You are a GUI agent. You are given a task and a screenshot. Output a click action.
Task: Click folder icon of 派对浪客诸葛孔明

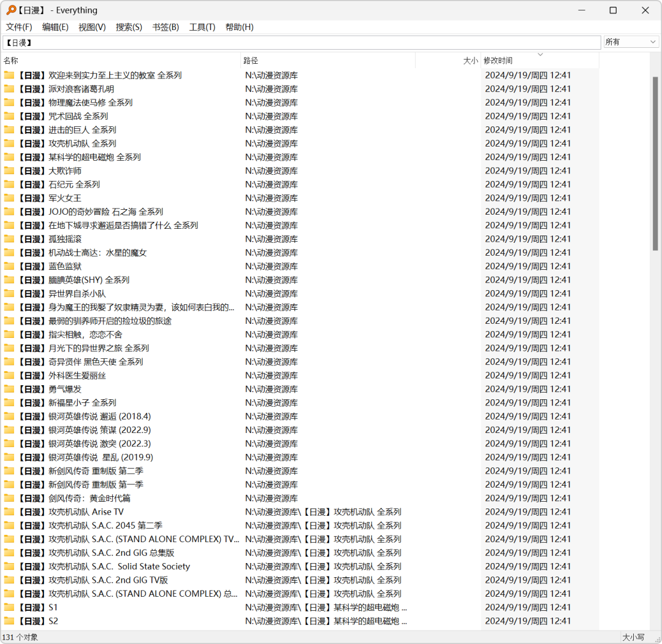9,89
